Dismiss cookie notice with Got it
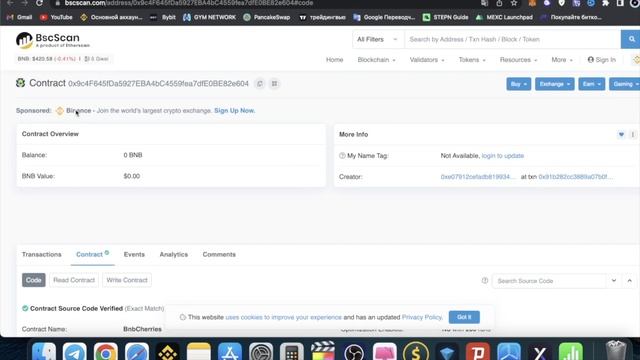640x360 pixels. point(464,317)
